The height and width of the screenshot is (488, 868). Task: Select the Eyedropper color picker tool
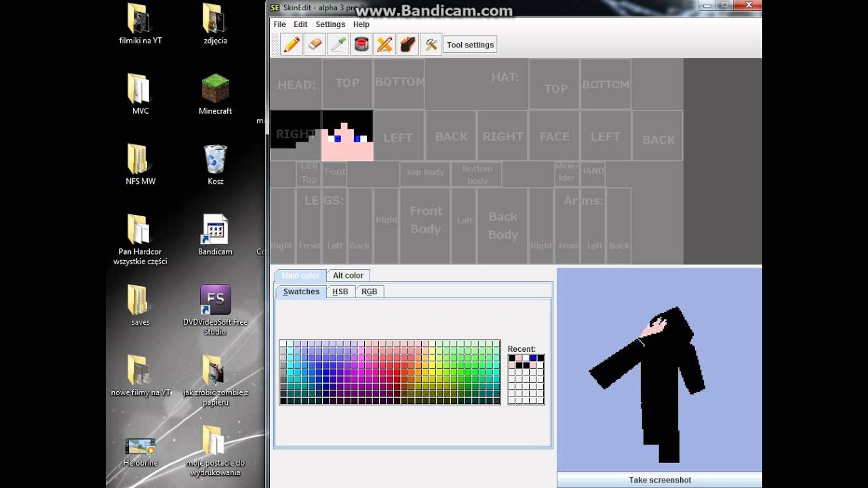[x=338, y=45]
